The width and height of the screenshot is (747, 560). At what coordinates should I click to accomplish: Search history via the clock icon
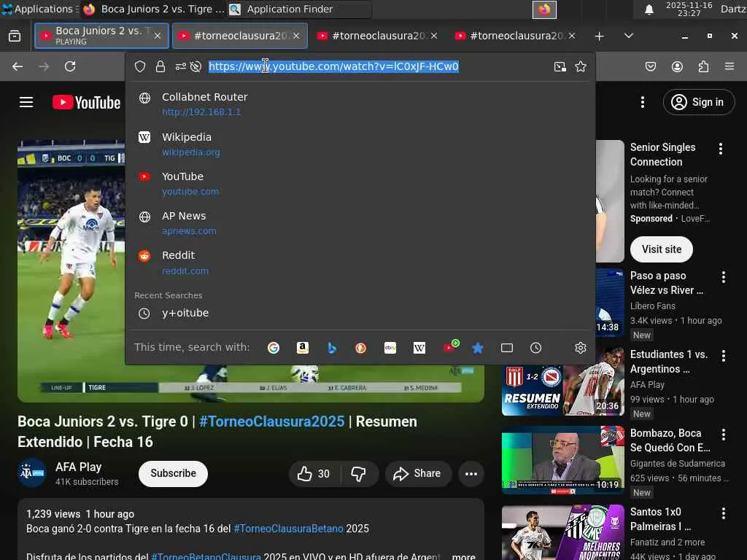(x=536, y=348)
